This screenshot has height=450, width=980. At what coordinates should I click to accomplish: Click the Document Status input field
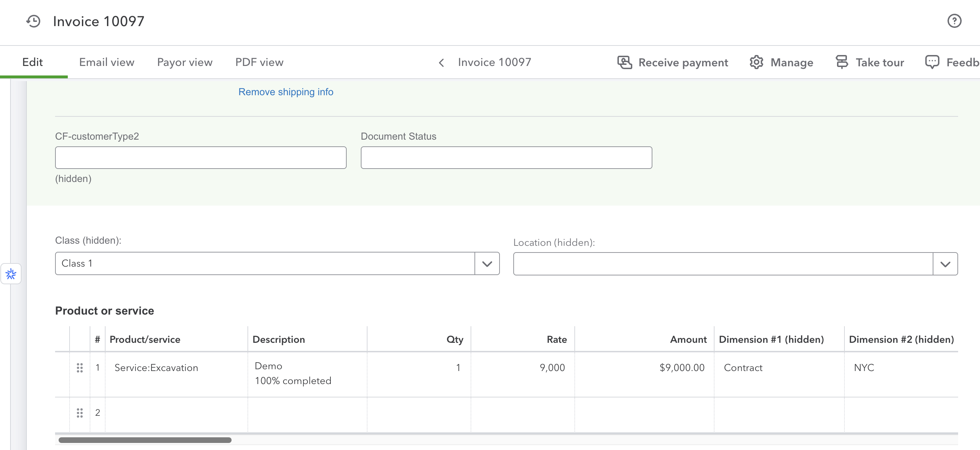[506, 158]
